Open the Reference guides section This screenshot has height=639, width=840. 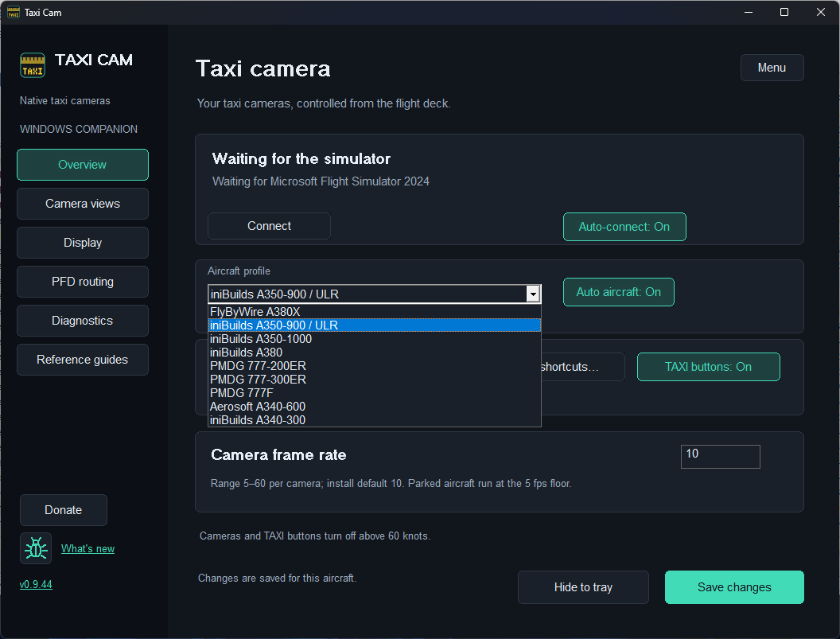[x=83, y=360]
